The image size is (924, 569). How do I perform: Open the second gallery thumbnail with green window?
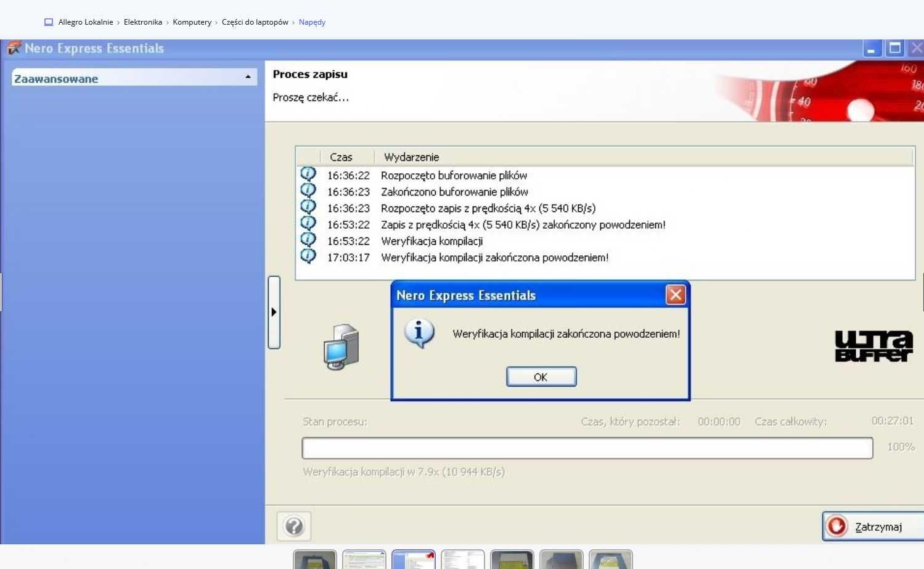[x=364, y=559]
